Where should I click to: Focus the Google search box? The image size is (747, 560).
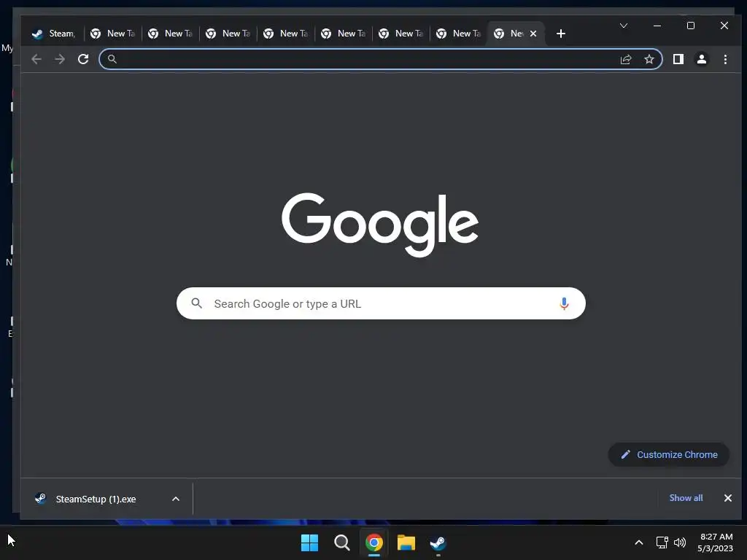(381, 303)
